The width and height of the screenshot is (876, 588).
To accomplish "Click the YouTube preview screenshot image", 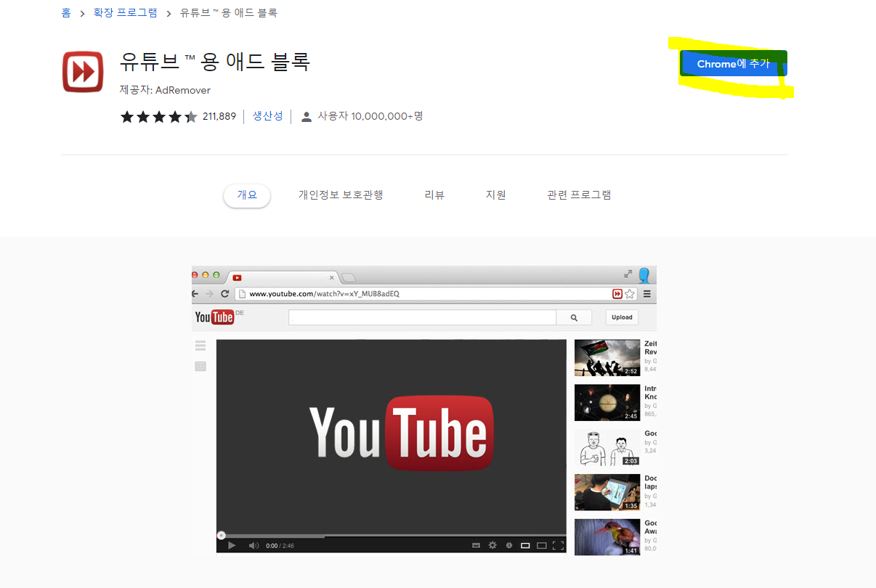I will click(424, 411).
